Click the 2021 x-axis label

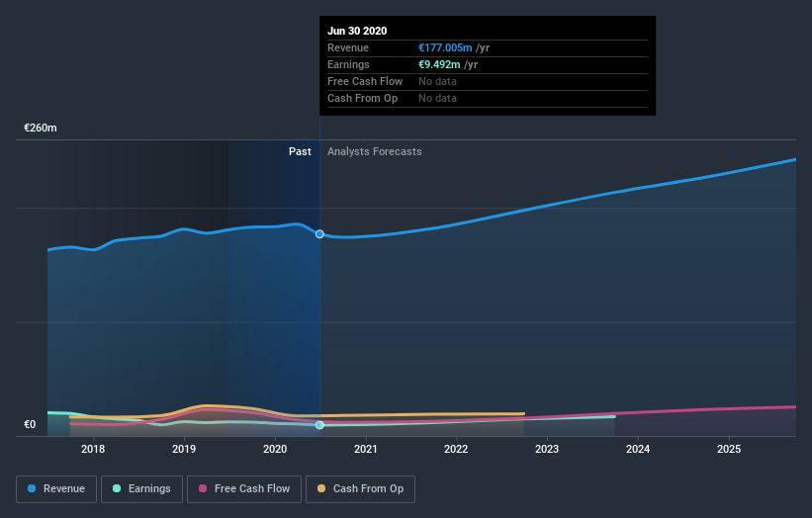(x=366, y=449)
